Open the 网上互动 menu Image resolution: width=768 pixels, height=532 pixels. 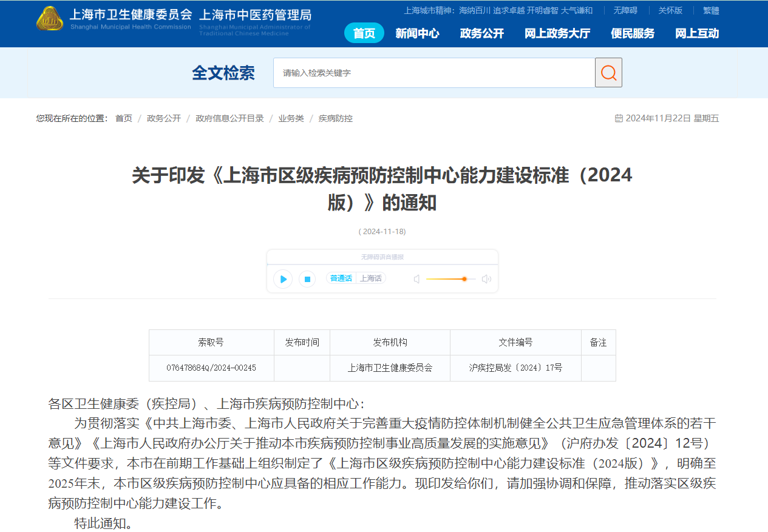[x=697, y=33]
